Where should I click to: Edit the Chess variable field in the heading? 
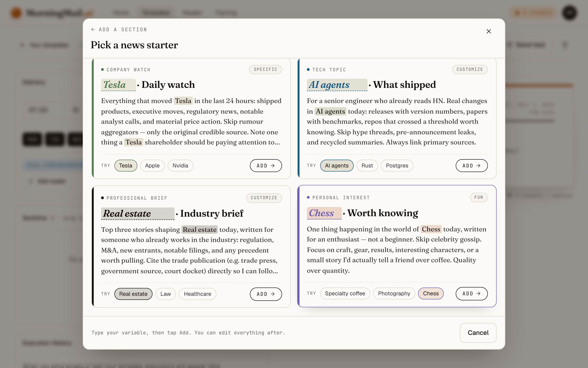(x=324, y=213)
